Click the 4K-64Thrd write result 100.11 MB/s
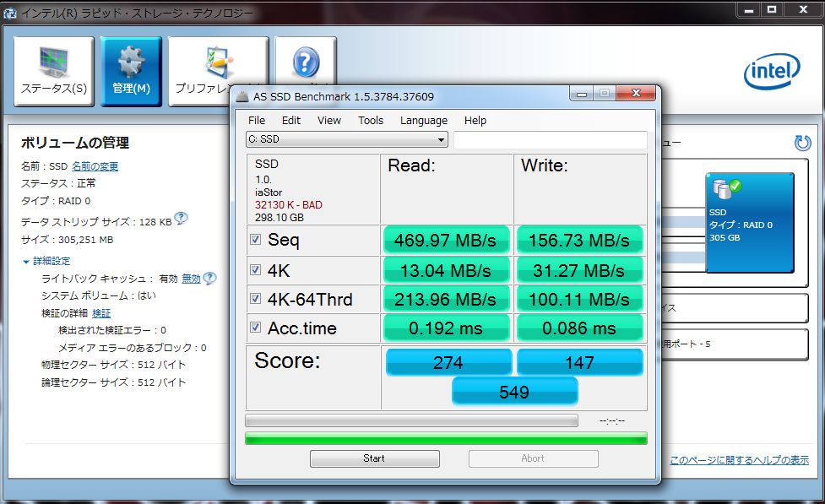This screenshot has width=825, height=504. [578, 300]
